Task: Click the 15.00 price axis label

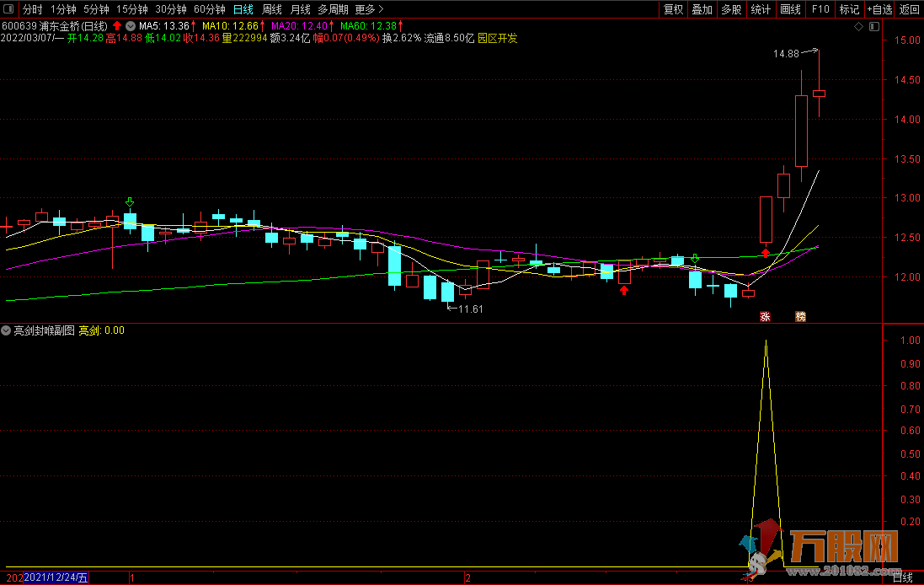Action: click(x=907, y=40)
